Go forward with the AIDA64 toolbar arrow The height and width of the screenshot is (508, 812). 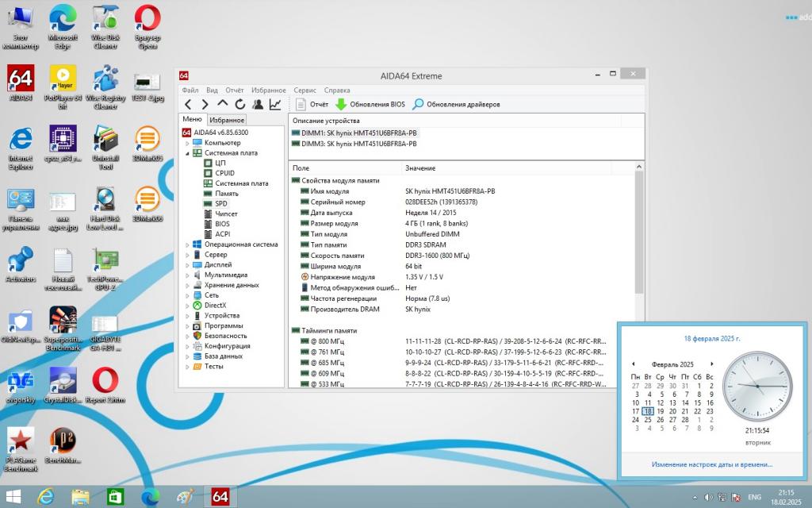(205, 104)
